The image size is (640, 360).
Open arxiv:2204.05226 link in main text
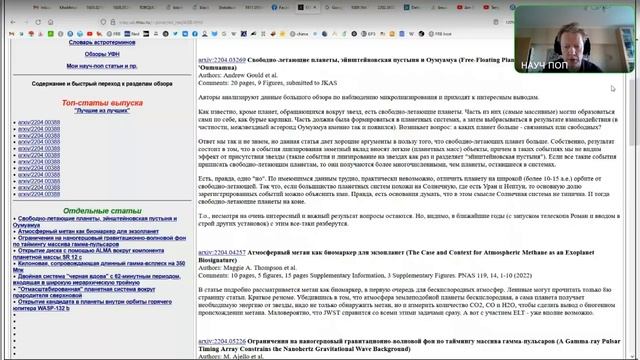222,341
